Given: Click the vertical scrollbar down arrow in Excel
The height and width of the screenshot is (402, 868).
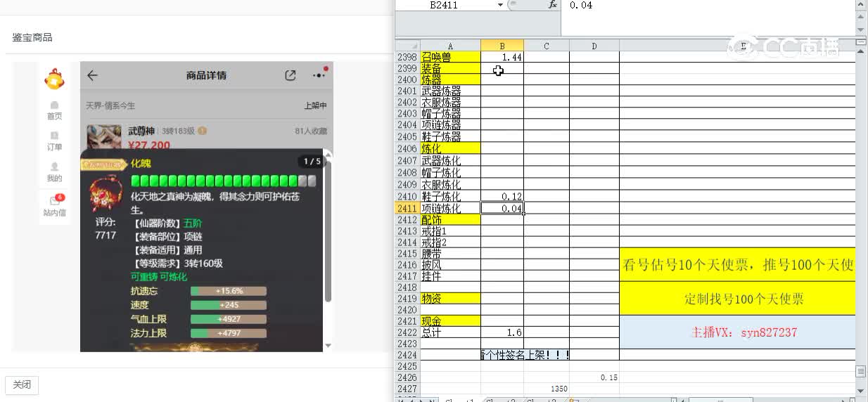Looking at the screenshot, I should (x=862, y=390).
